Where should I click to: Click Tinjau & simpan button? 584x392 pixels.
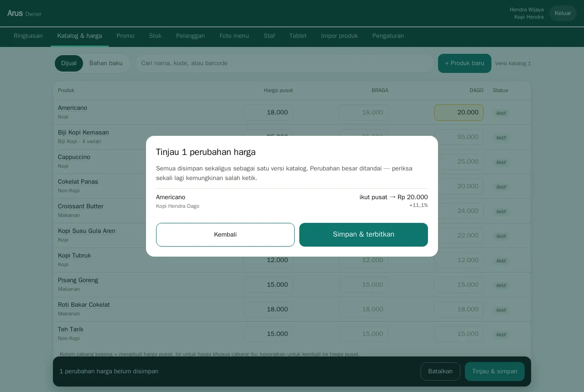495,371
